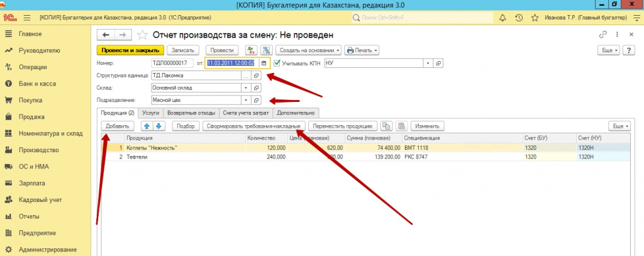Switch to the Счета учета затрат tab
Screen dimensions: 644x256
[247, 113]
